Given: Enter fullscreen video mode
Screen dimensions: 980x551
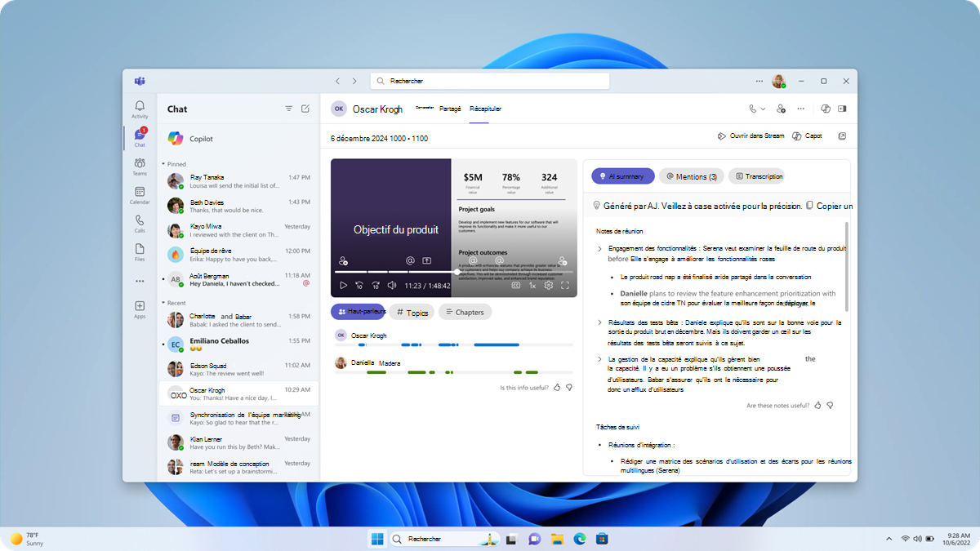Looking at the screenshot, I should [565, 285].
